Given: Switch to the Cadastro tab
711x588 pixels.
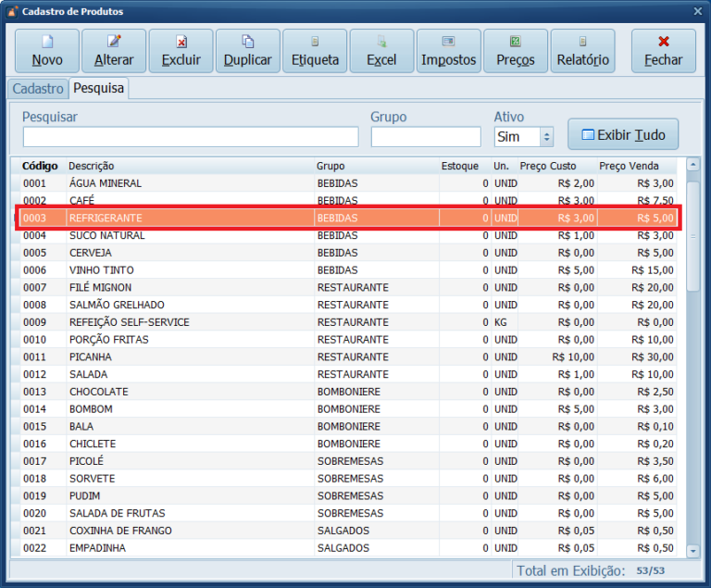Looking at the screenshot, I should (x=38, y=89).
